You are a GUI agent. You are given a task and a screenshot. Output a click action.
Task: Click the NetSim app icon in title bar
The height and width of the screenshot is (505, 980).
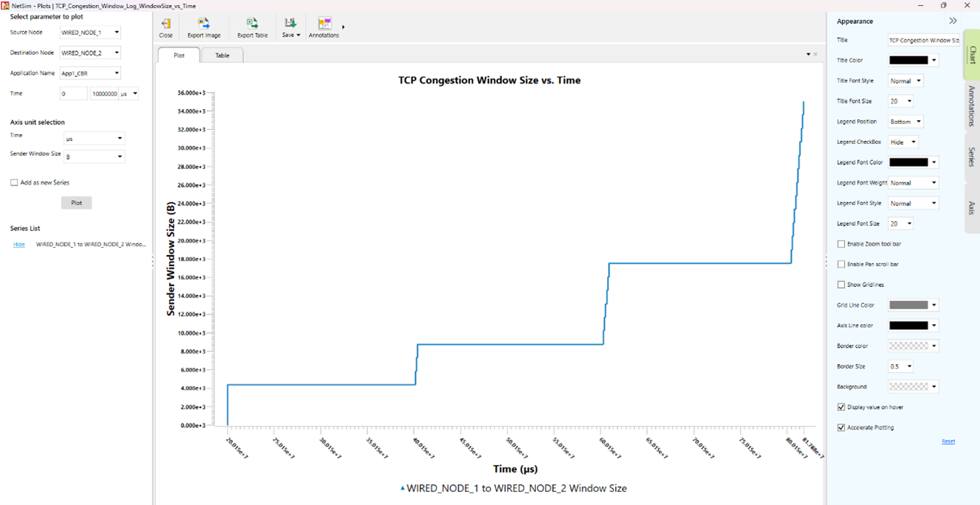[6, 5]
